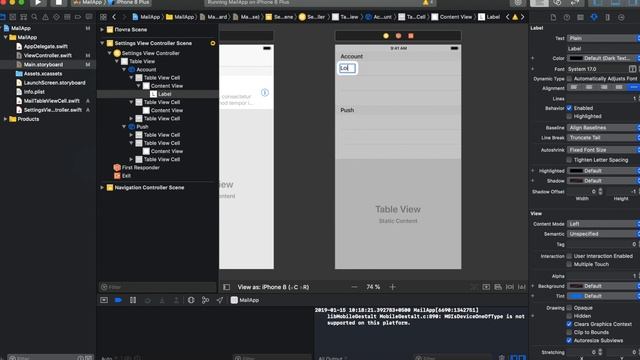Open the Tint color well

pos(576,296)
